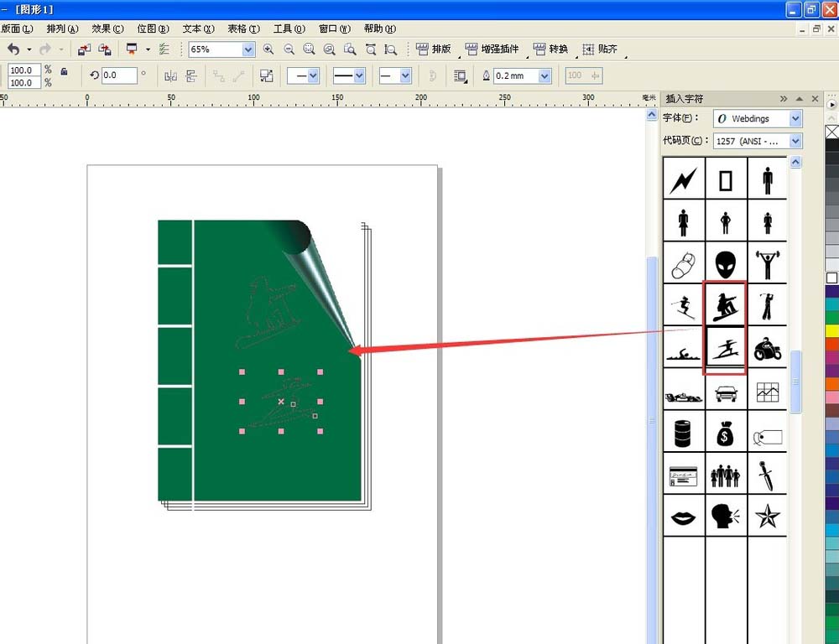Screen dimensions: 839x644
Task: Insert the snowboarder character
Action: click(x=726, y=305)
